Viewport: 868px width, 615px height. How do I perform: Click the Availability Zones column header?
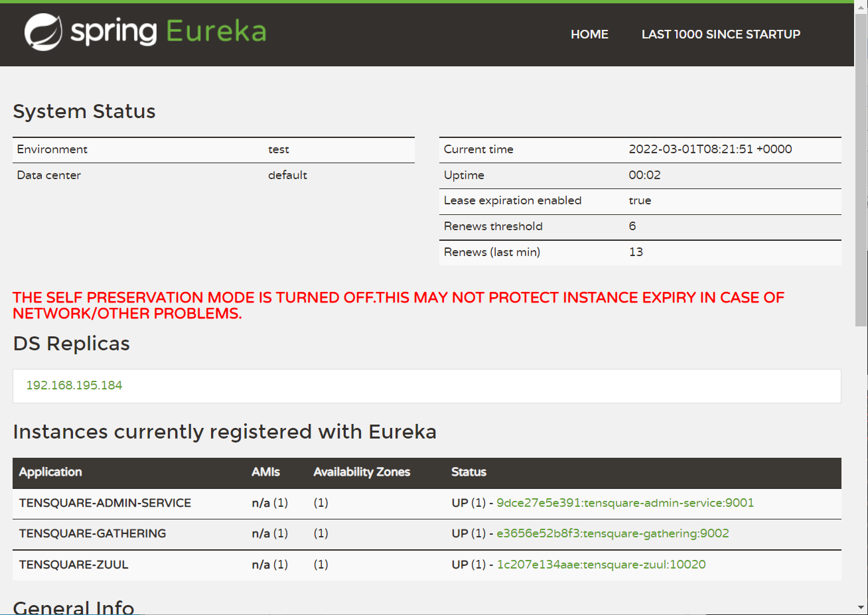[362, 472]
